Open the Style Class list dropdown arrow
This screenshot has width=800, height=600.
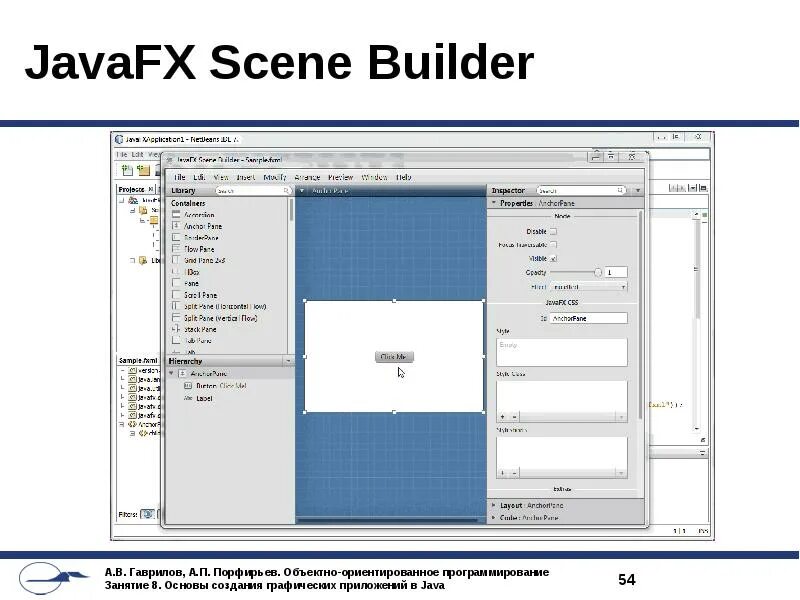pyautogui.click(x=621, y=417)
